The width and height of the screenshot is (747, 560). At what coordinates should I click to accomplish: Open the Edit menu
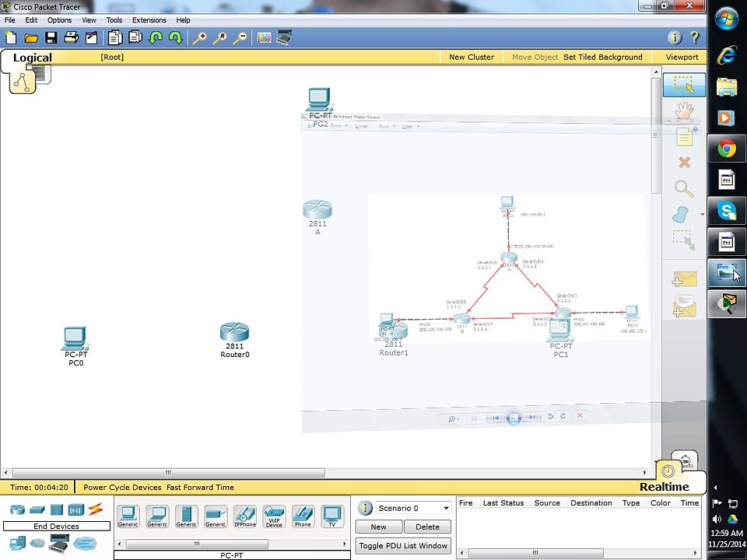point(31,20)
